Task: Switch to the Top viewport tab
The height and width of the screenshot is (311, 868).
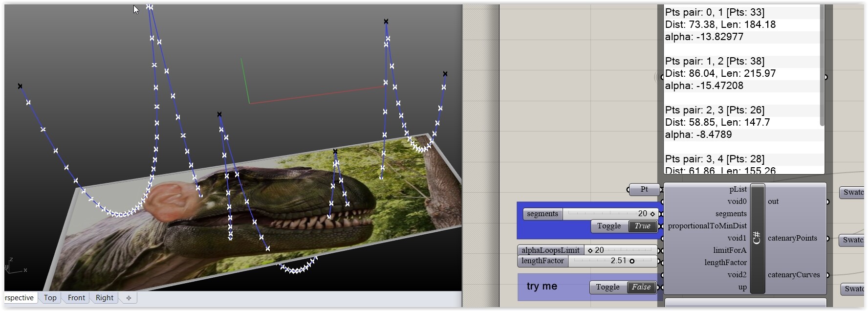Action: [50, 297]
